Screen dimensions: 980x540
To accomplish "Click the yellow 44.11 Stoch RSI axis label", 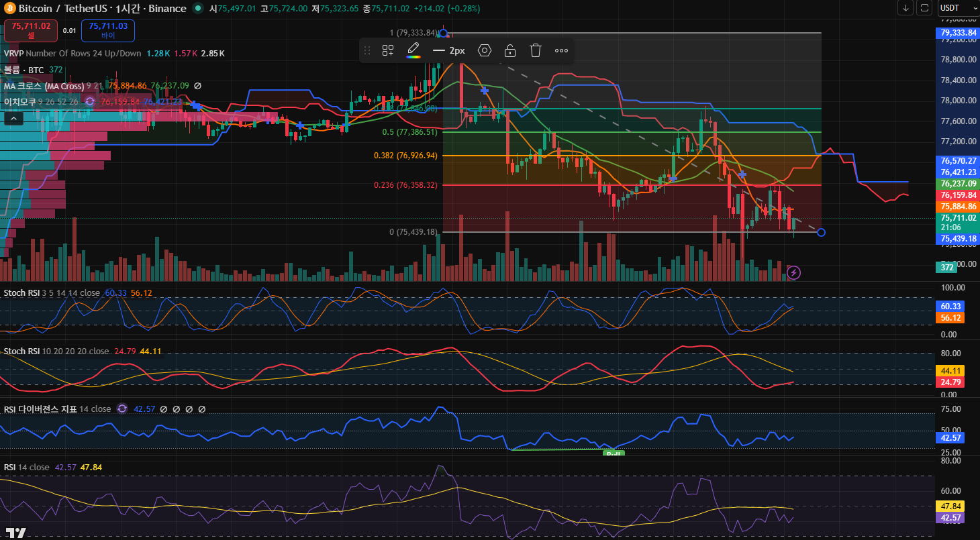I will click(950, 370).
